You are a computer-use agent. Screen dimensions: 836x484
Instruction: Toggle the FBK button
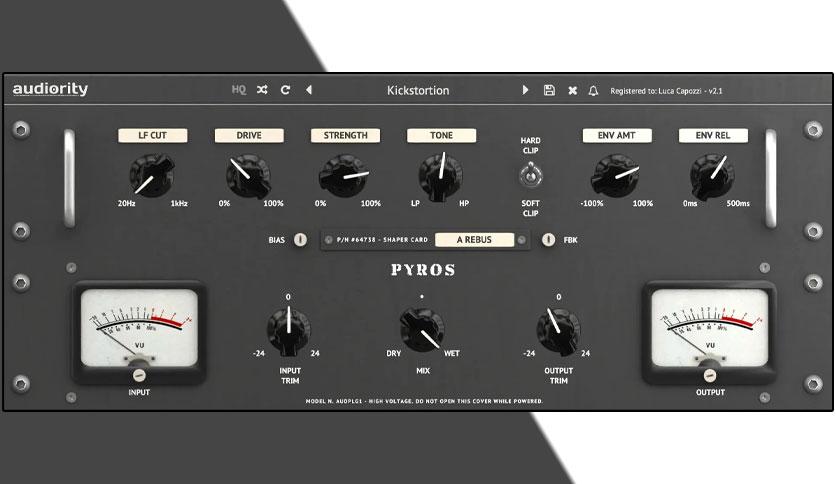[x=548, y=240]
